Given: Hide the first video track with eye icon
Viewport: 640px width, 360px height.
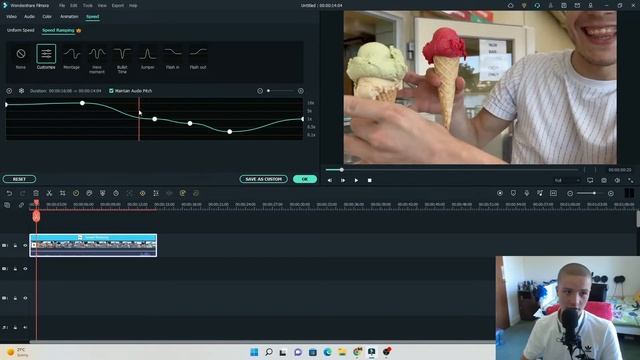Looking at the screenshot, I should (25, 245).
